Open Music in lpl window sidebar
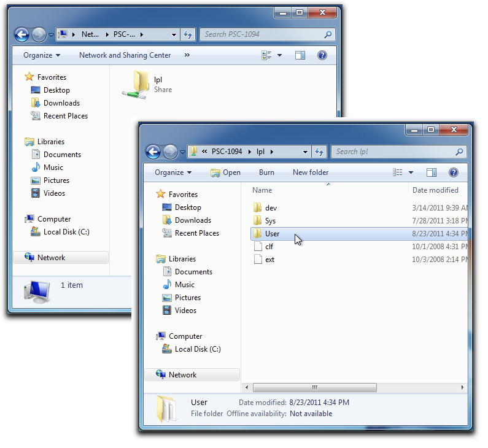This screenshot has height=448, width=488. pos(179,285)
